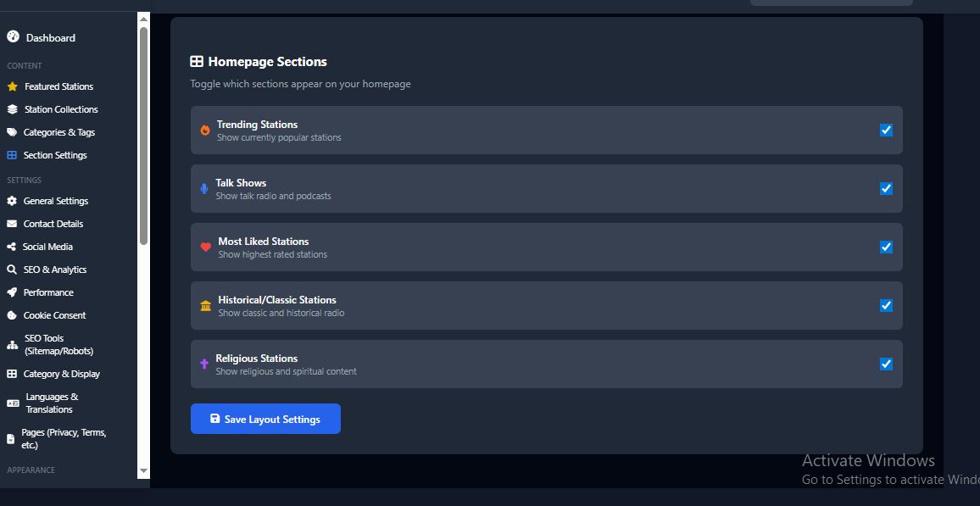Open Section Settings menu item
Image resolution: width=980 pixels, height=506 pixels.
pos(55,155)
